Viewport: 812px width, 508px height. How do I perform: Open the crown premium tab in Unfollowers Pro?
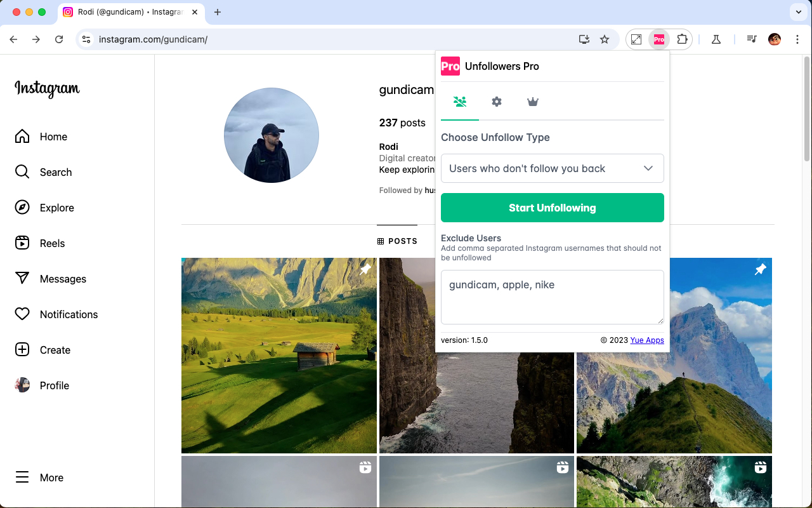(533, 102)
